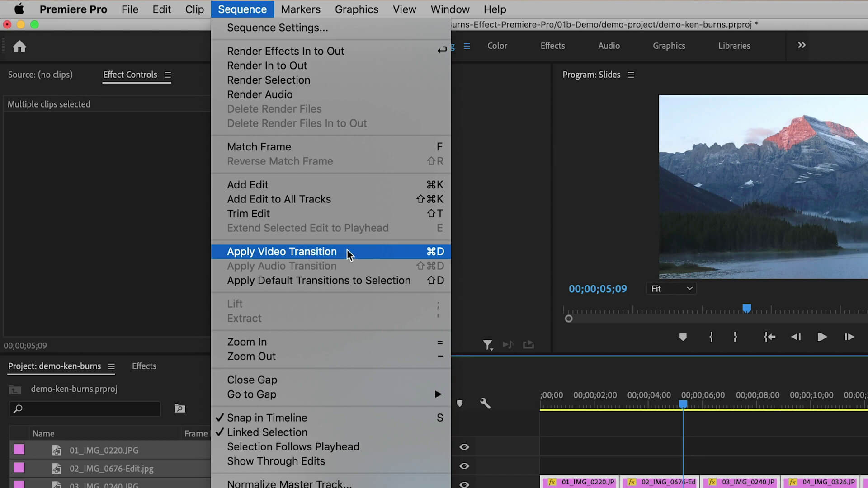Open the Effects tab beside Project panel
Screen dimensions: 868x488
(144, 366)
